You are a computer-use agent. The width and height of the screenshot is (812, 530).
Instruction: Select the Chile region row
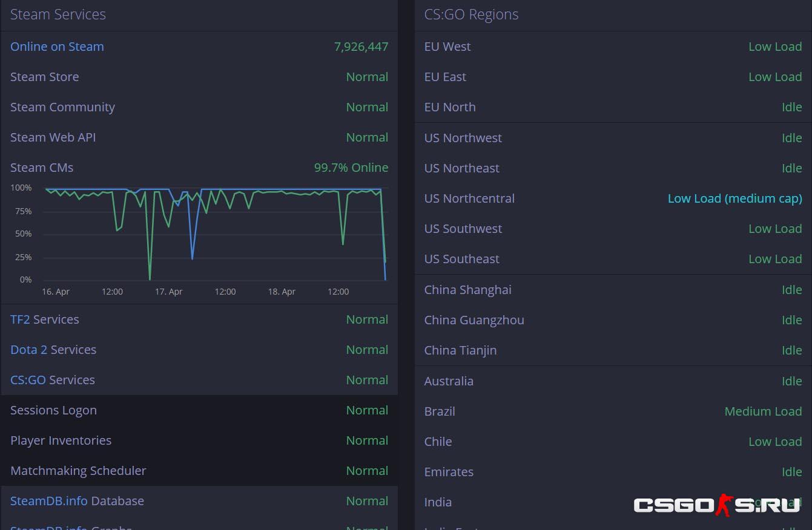(613, 442)
